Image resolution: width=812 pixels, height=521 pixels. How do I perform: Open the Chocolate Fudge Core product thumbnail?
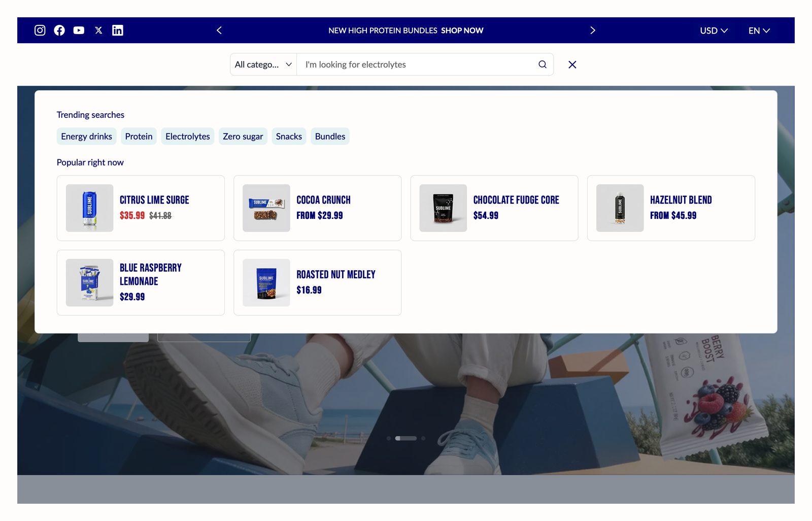pos(443,208)
